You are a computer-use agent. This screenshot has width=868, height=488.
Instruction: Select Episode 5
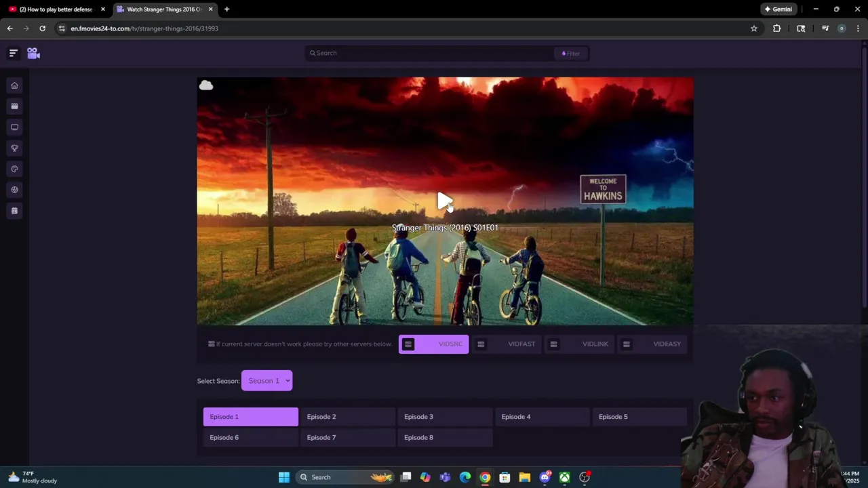pos(639,417)
